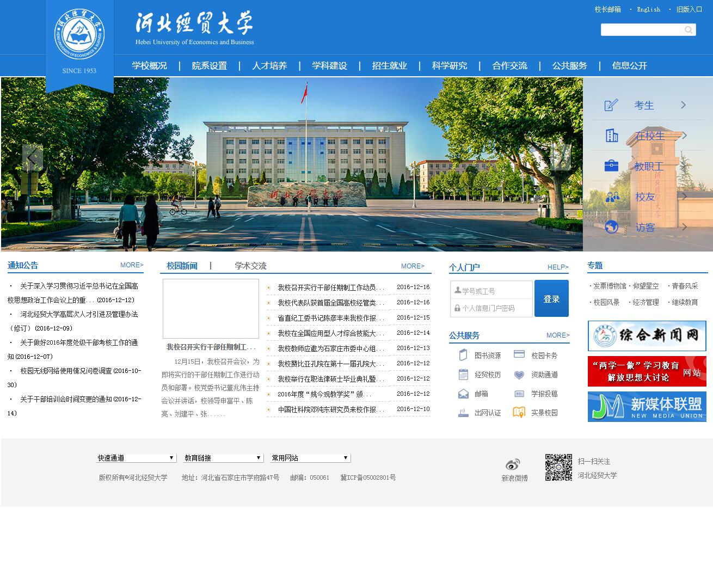
Task: Open the 资助通道 heart icon
Action: (519, 375)
